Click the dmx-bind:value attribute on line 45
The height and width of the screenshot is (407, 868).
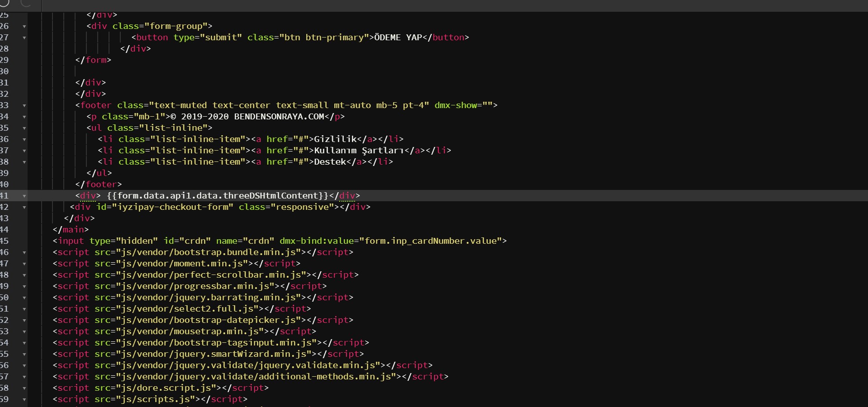[317, 241]
